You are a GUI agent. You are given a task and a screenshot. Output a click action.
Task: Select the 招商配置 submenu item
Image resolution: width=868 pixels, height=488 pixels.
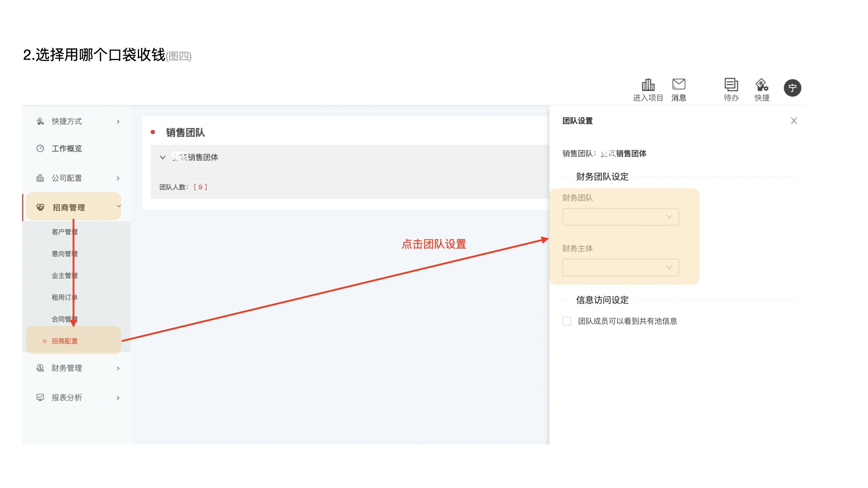[x=65, y=341]
